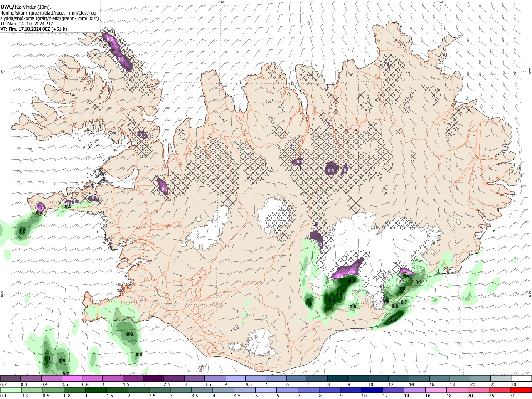Click the '20W' longitude label
532x399 pixels.
pos(221,2)
